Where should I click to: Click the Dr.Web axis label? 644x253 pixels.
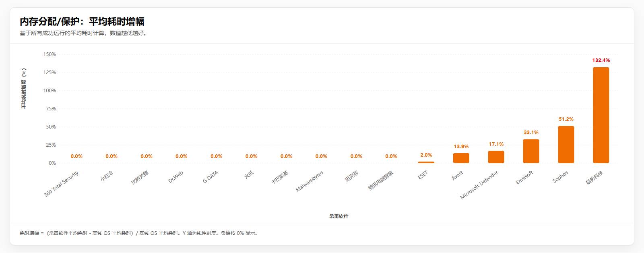pos(176,177)
